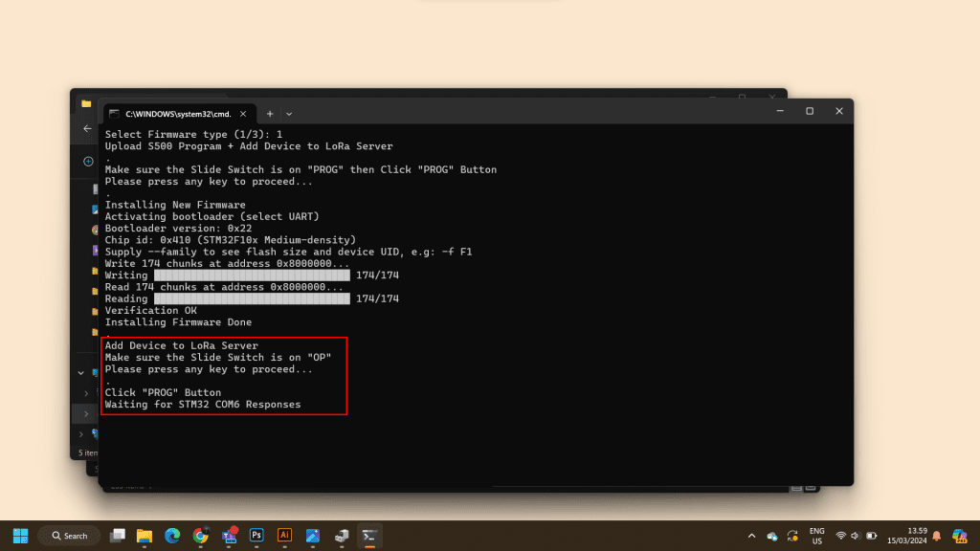
Task: Open the Windows Start menu
Action: pos(20,536)
